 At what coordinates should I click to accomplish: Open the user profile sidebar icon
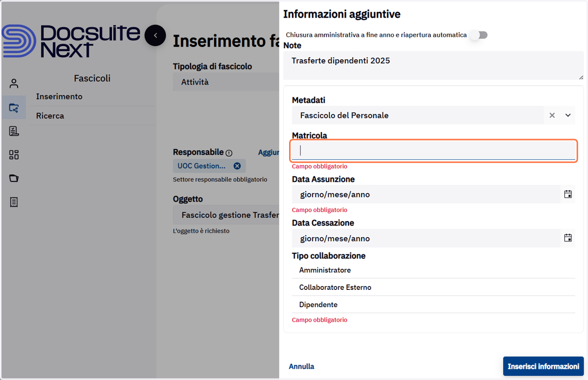pos(14,84)
